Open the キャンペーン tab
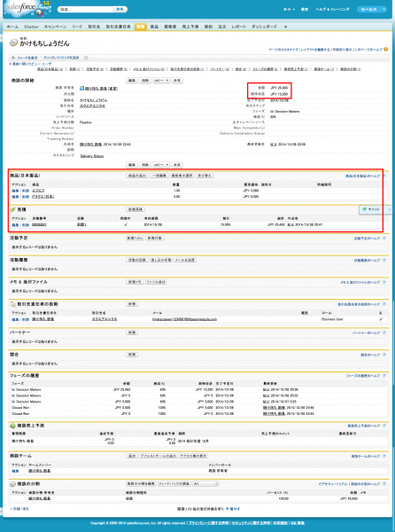Viewport: 395px width, 532px height. 55,27
